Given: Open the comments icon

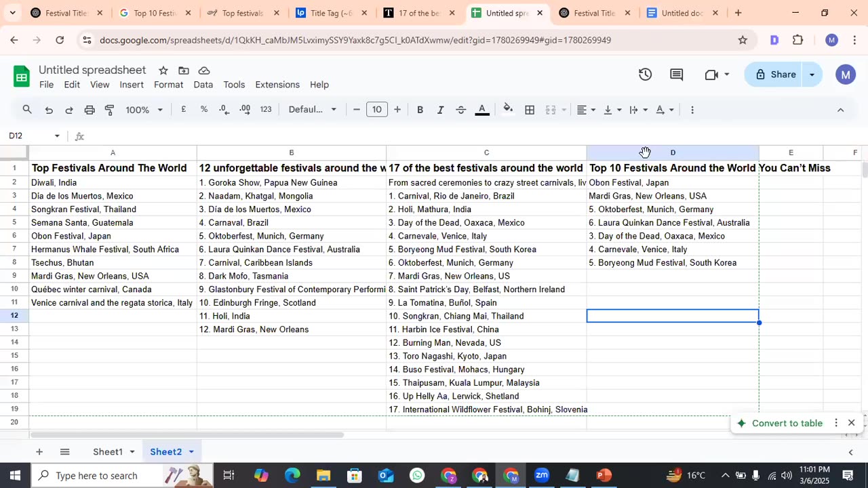Looking at the screenshot, I should pos(677,75).
